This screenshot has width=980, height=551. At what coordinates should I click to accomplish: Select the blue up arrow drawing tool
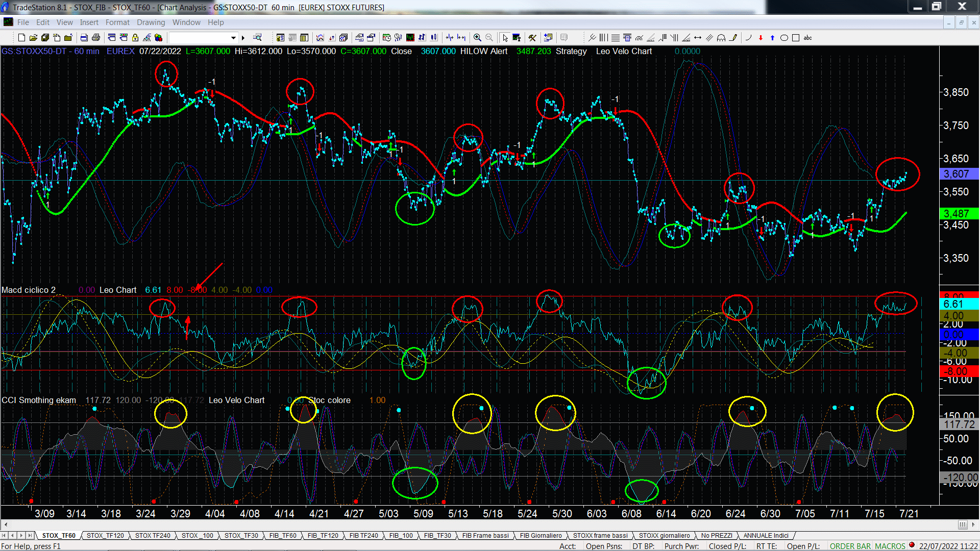772,38
